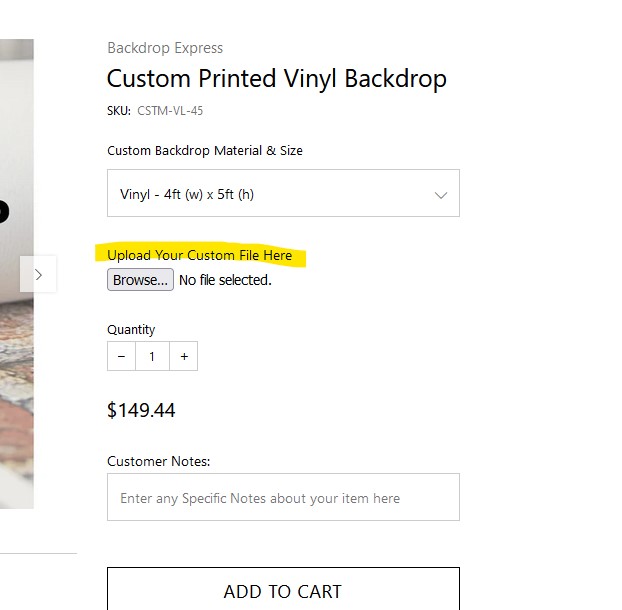Add the backdrop to cart
The width and height of the screenshot is (622, 610).
click(283, 589)
